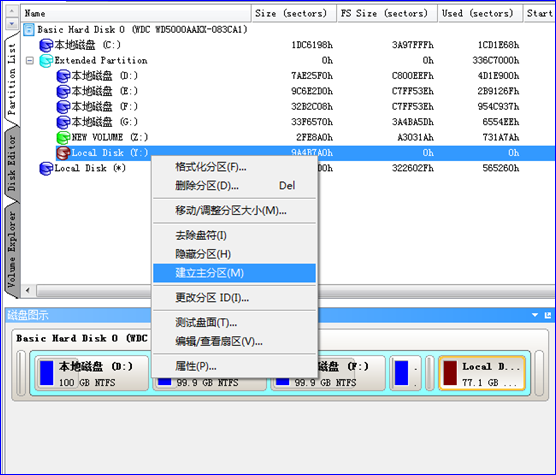Click the Name column header
Screen dimensions: 556x475
(136, 13)
